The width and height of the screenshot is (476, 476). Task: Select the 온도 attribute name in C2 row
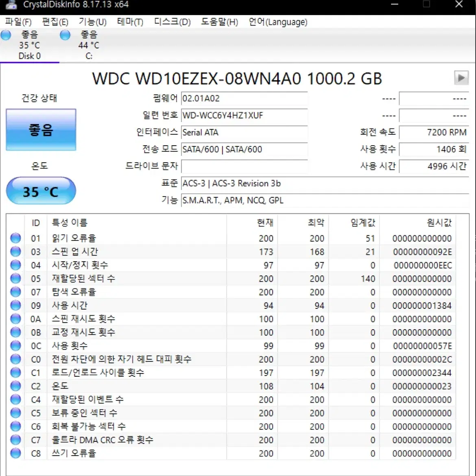point(60,386)
